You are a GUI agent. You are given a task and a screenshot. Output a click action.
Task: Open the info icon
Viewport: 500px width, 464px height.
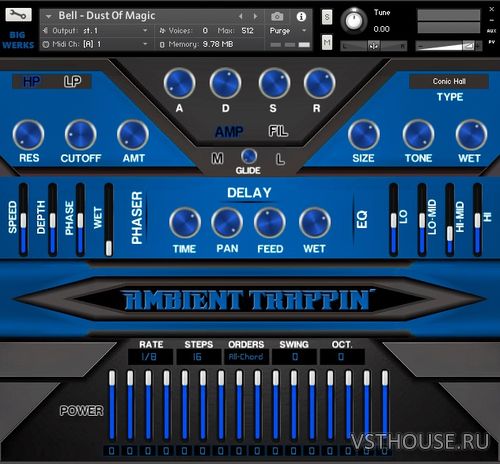point(301,16)
